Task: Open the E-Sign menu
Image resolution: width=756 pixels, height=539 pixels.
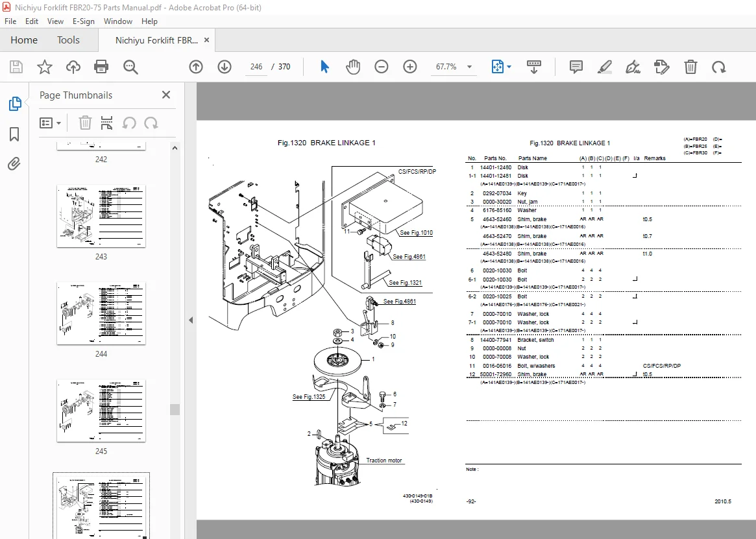Action: coord(84,21)
